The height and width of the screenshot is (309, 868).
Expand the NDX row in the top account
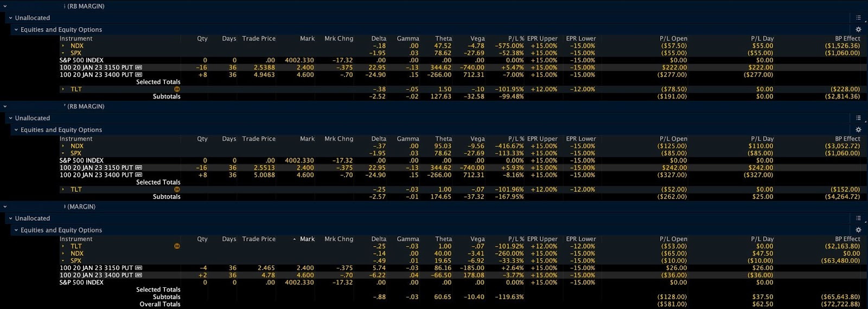63,46
